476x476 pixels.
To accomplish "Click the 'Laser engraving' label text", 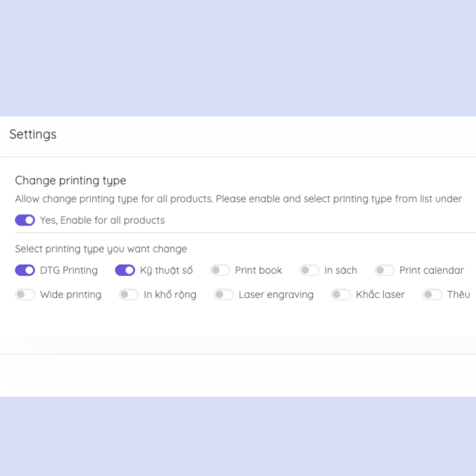I will click(276, 295).
